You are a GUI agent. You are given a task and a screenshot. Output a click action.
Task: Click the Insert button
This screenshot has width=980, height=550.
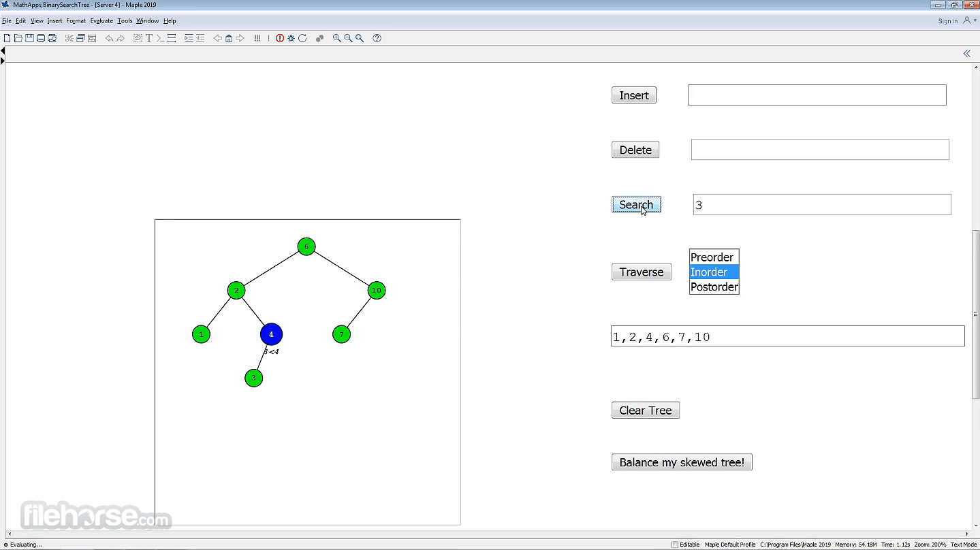[634, 95]
